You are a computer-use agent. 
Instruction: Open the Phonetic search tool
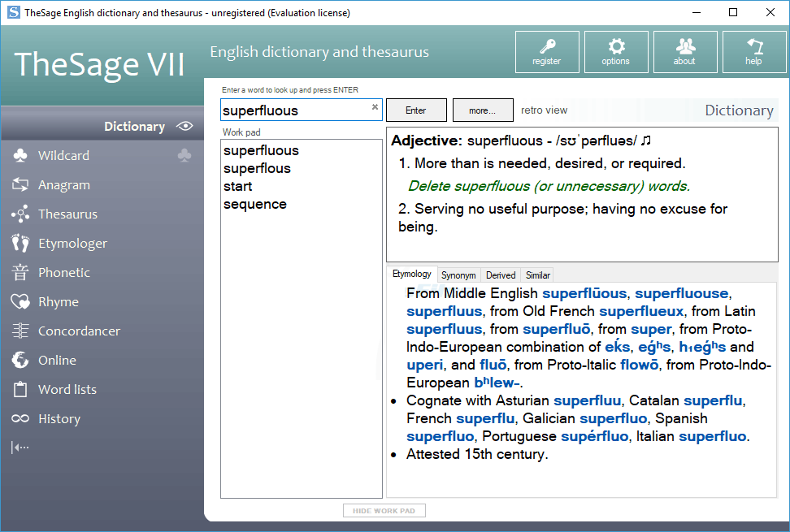[x=63, y=273]
